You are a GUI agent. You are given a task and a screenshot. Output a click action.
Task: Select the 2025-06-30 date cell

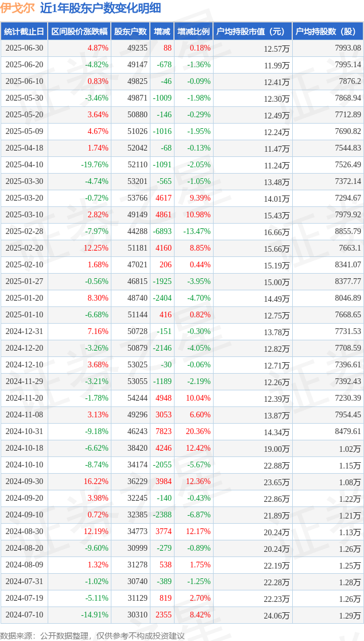click(x=24, y=48)
